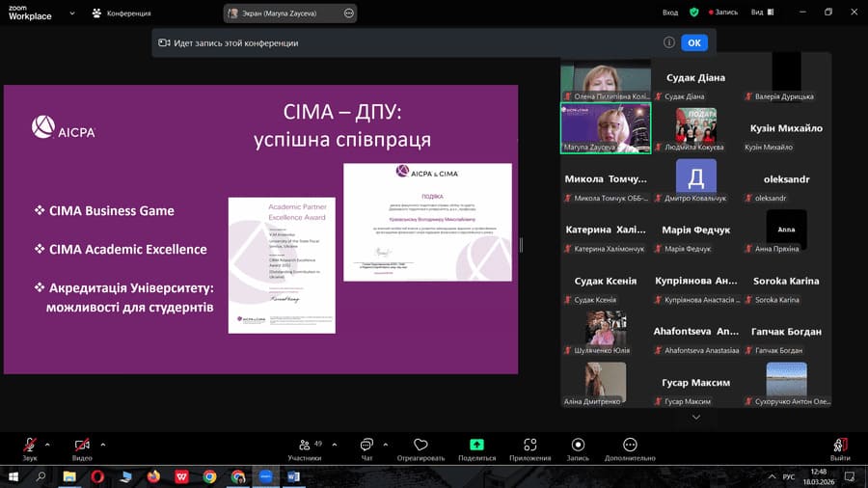The height and width of the screenshot is (488, 868).
Task: Open the Вид view layout menu
Action: click(762, 13)
